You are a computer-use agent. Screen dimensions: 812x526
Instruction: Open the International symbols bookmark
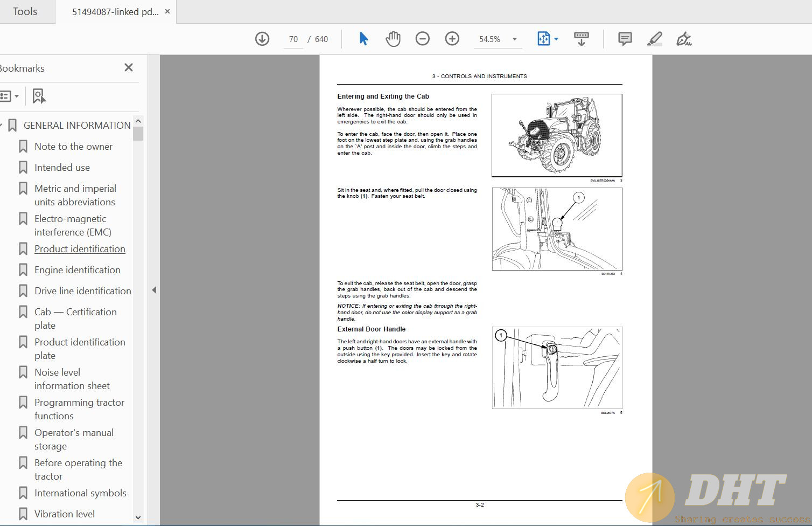(80, 493)
